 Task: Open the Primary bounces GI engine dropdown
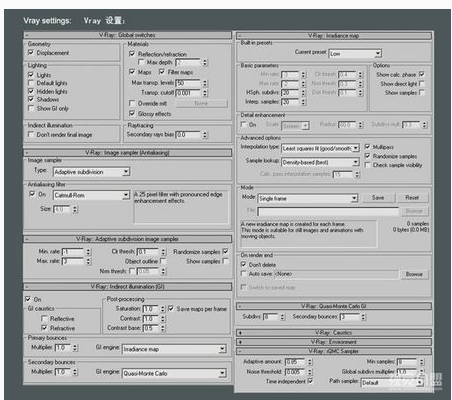point(174,349)
